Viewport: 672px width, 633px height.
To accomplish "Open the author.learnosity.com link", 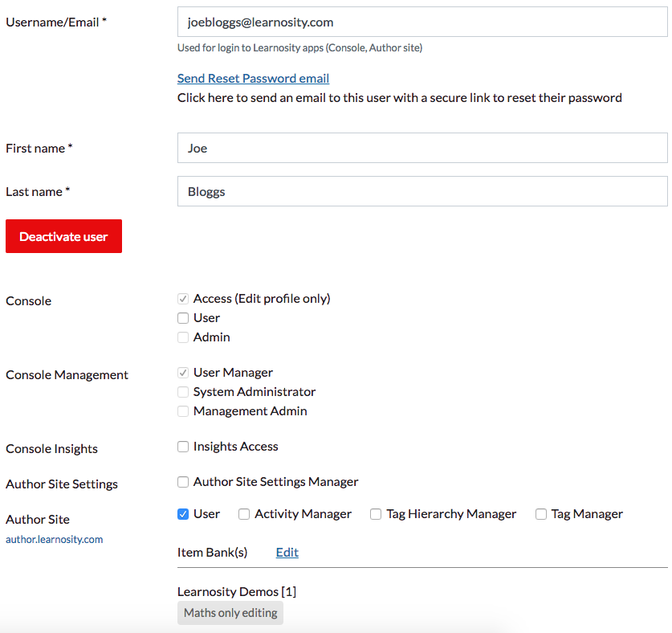I will tap(55, 539).
